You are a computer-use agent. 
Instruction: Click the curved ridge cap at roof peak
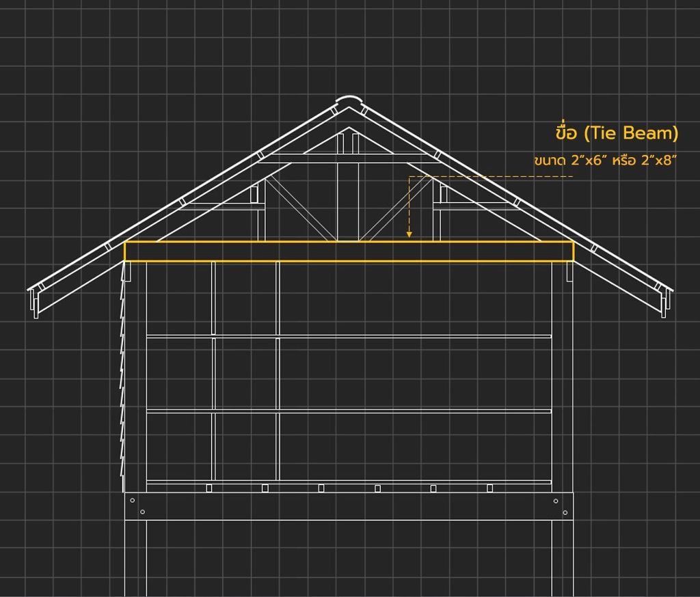click(x=349, y=100)
